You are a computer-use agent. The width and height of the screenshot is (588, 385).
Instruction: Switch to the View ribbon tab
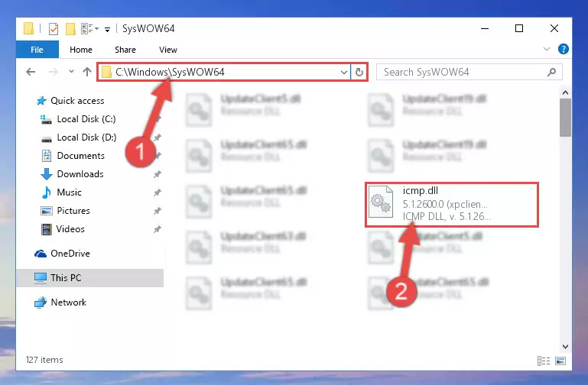point(168,50)
